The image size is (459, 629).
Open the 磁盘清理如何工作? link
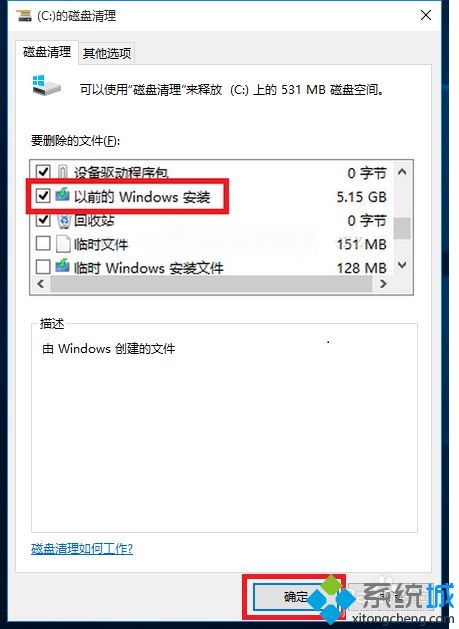click(x=82, y=548)
